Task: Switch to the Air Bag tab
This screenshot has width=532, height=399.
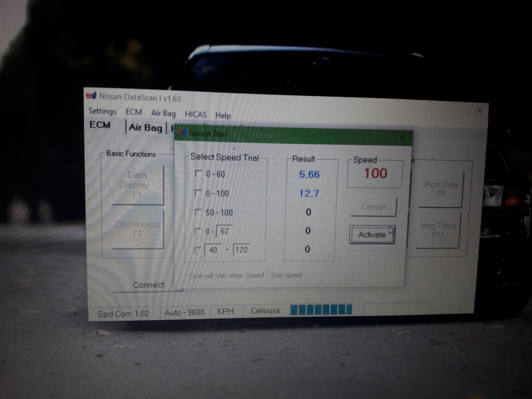Action: (x=145, y=127)
